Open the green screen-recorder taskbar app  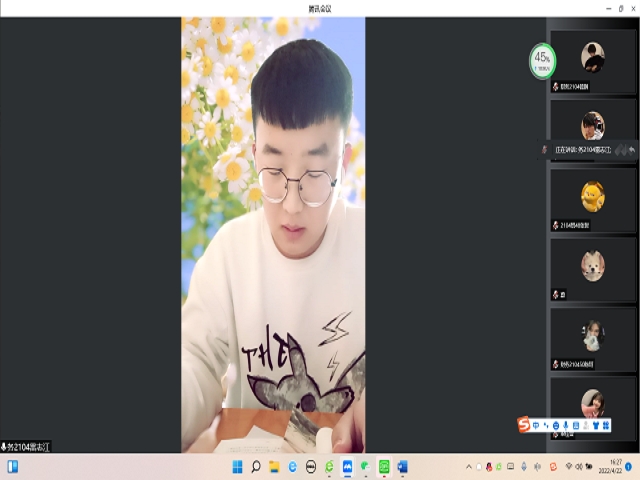384,466
